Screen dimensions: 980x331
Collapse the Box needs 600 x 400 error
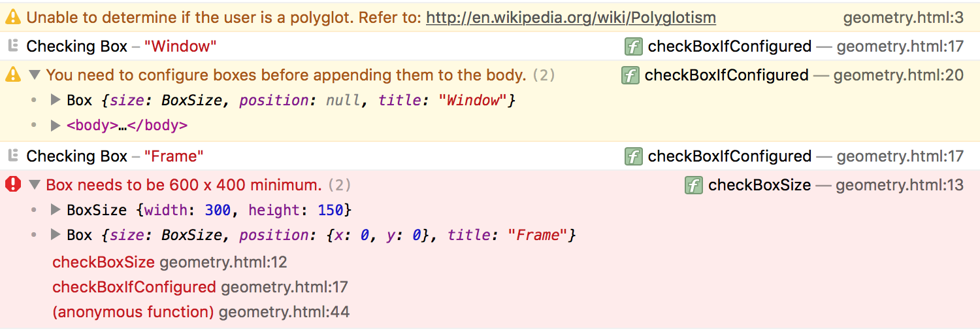(x=35, y=185)
